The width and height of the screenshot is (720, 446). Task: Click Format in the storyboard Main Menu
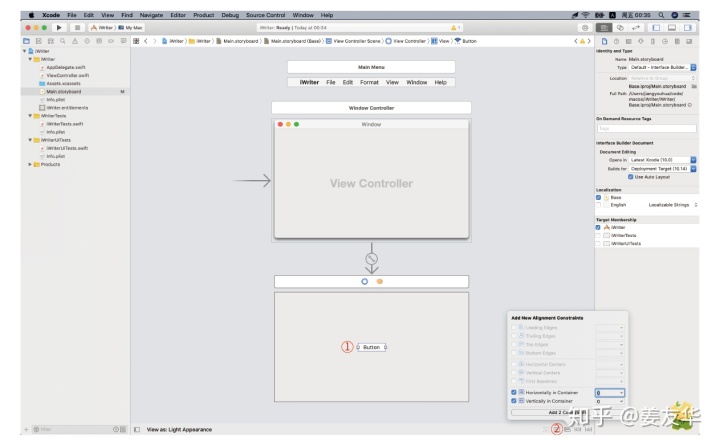pyautogui.click(x=369, y=82)
